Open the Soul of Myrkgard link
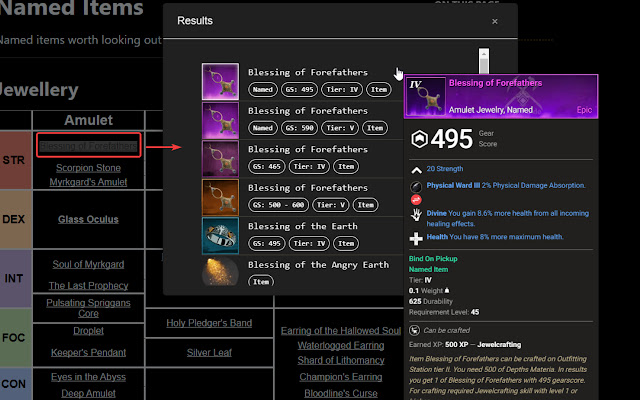The image size is (640, 400). (x=88, y=264)
